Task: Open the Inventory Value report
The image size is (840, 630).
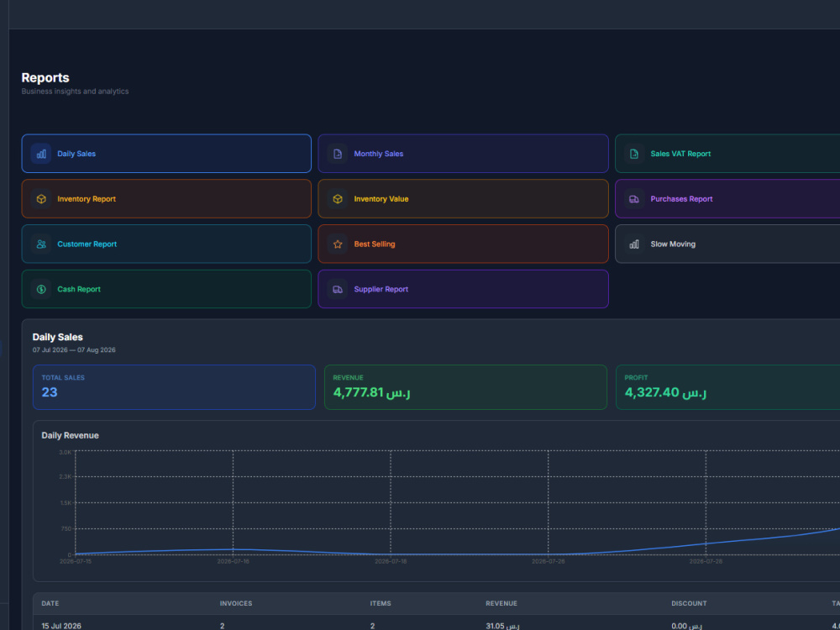Action: click(463, 199)
